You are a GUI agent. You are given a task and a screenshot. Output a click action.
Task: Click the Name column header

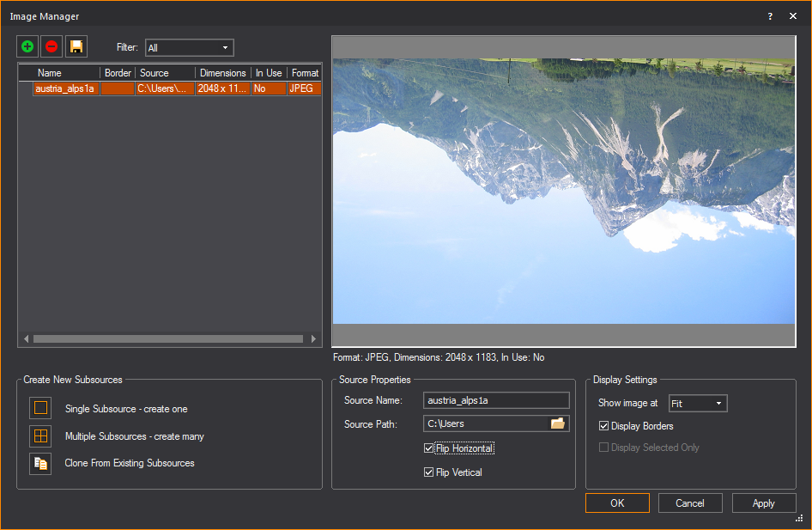coord(50,73)
